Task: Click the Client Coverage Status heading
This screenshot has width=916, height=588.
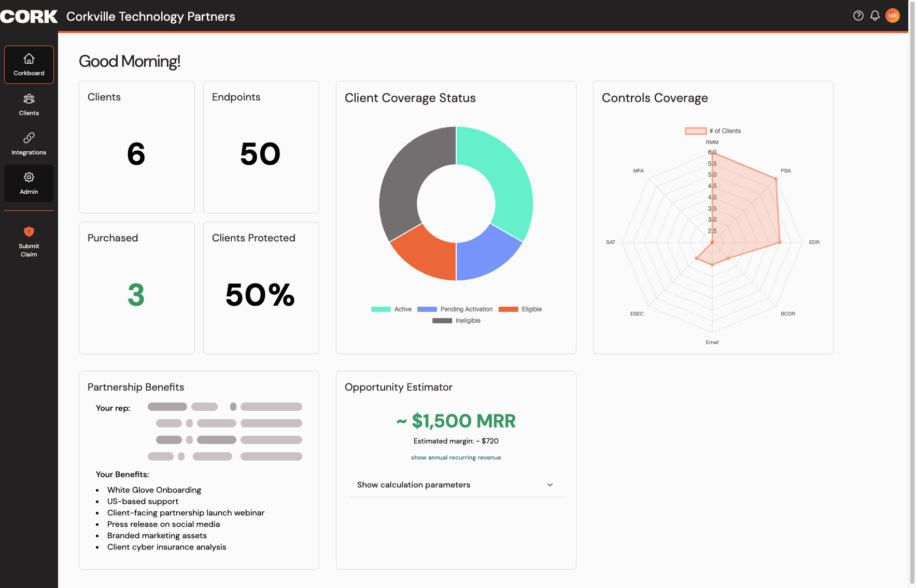Action: point(410,98)
